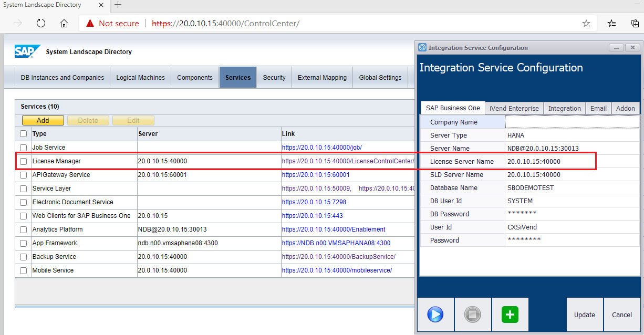Click the Not secure warning icon
Screen dimensions: 644x335
coord(90,23)
